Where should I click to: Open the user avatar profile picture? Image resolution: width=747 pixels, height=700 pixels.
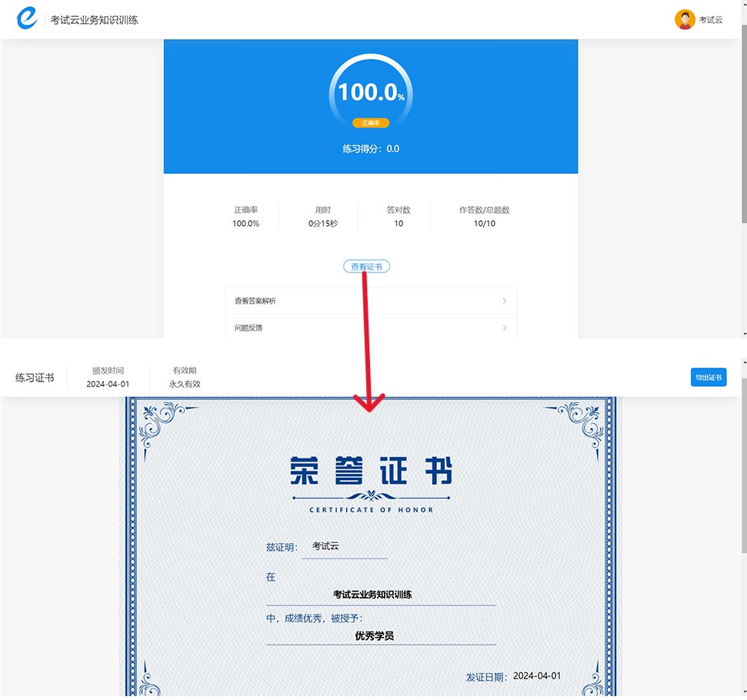coord(684,20)
